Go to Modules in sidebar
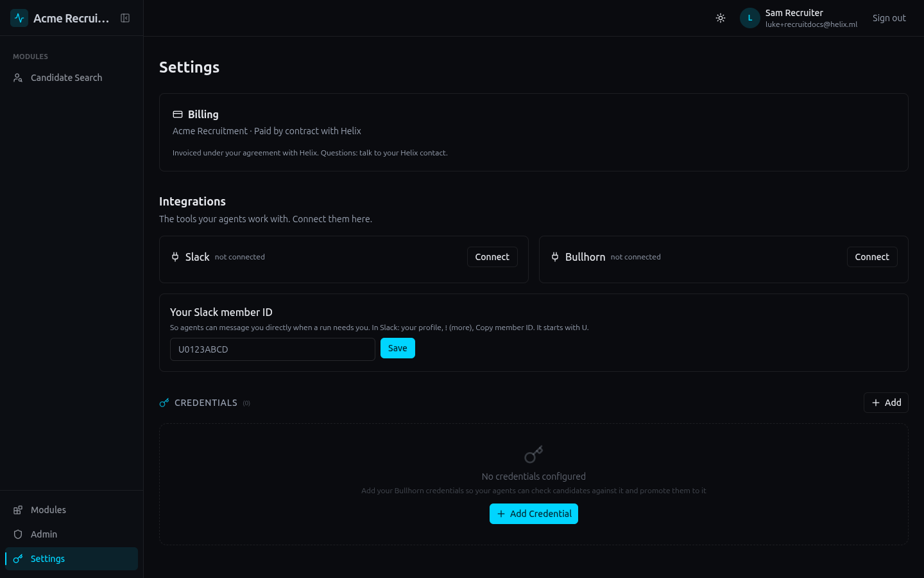The width and height of the screenshot is (924, 578). coord(71,510)
